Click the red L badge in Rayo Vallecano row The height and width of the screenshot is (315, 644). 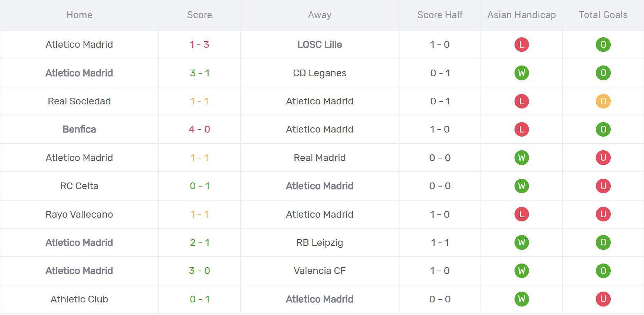(522, 214)
